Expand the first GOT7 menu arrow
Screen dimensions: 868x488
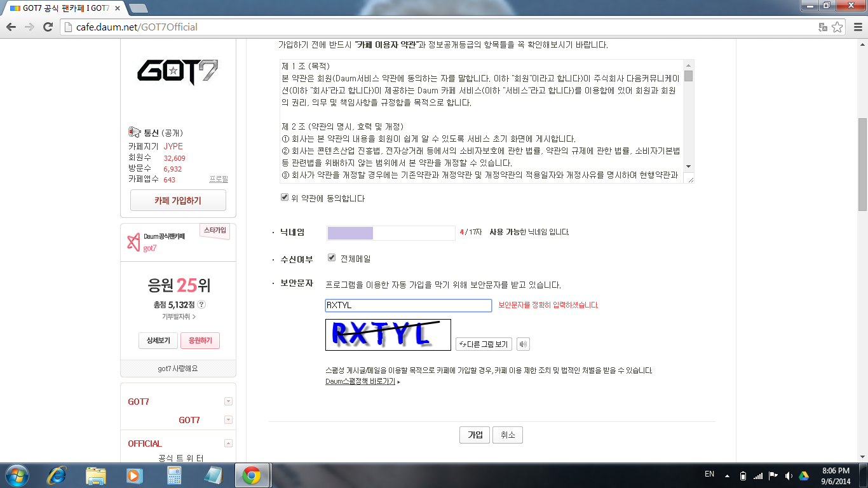[x=229, y=402]
